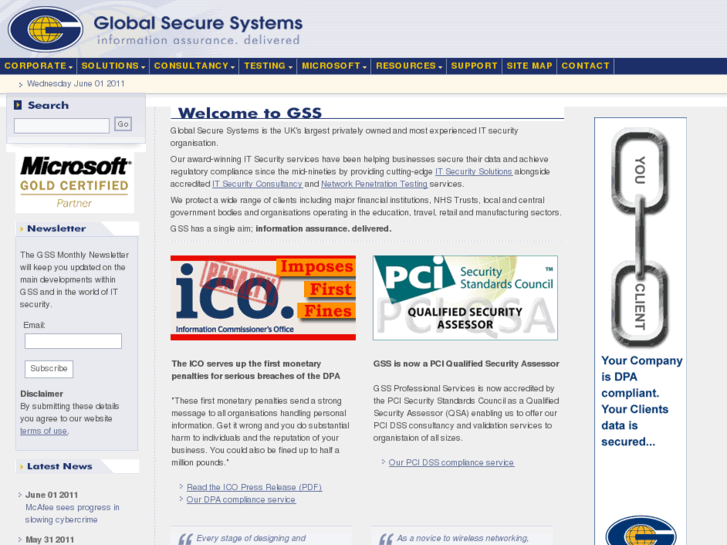
Task: Open the IT Security Consultancy link
Action: [x=257, y=184]
